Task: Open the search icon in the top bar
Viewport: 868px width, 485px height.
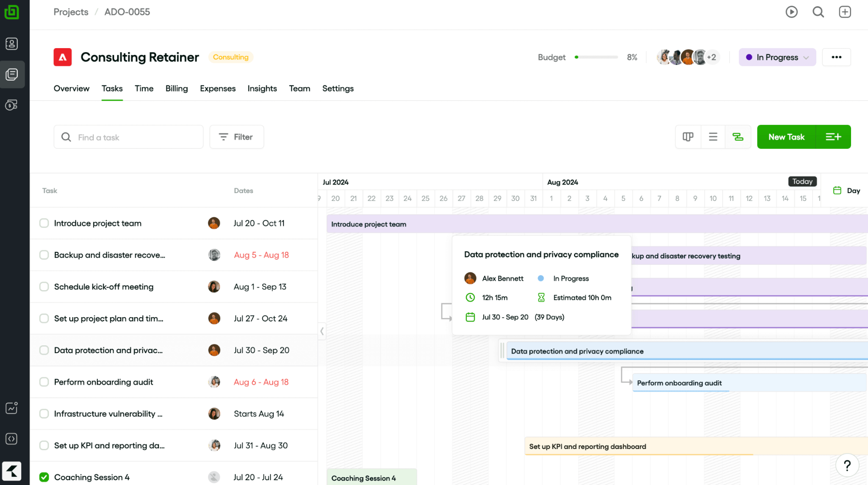Action: pyautogui.click(x=818, y=12)
